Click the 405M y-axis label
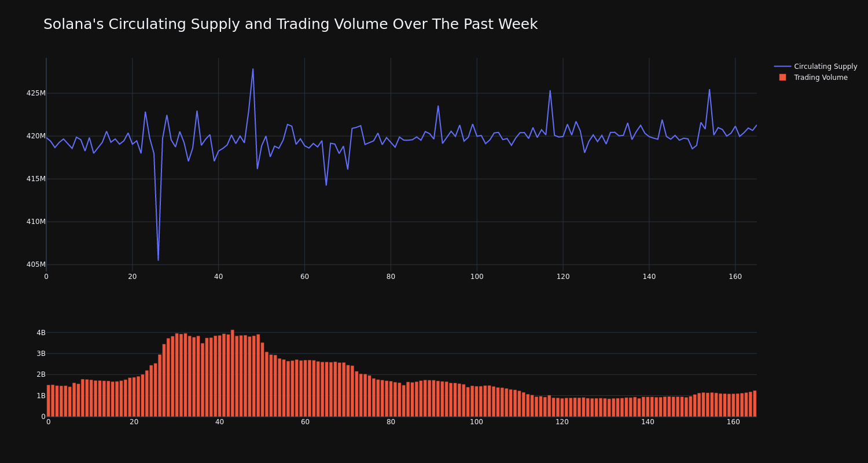This screenshot has width=868, height=463. [x=35, y=264]
